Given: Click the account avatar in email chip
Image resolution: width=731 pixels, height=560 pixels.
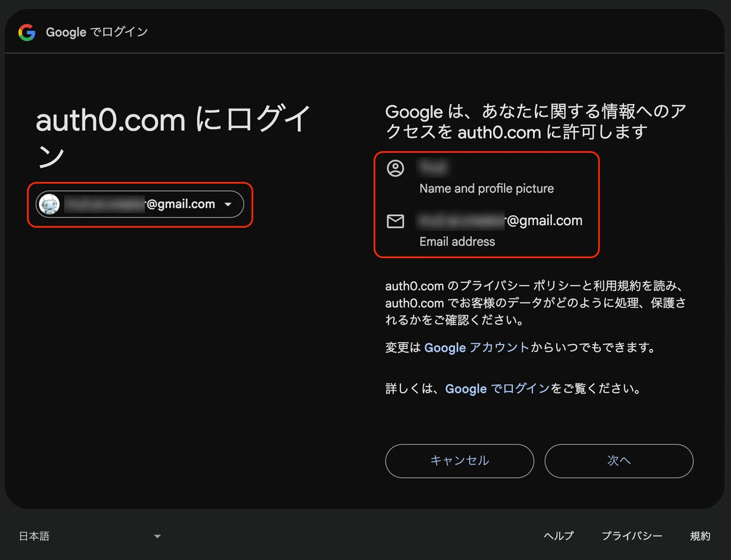Looking at the screenshot, I should [x=49, y=205].
